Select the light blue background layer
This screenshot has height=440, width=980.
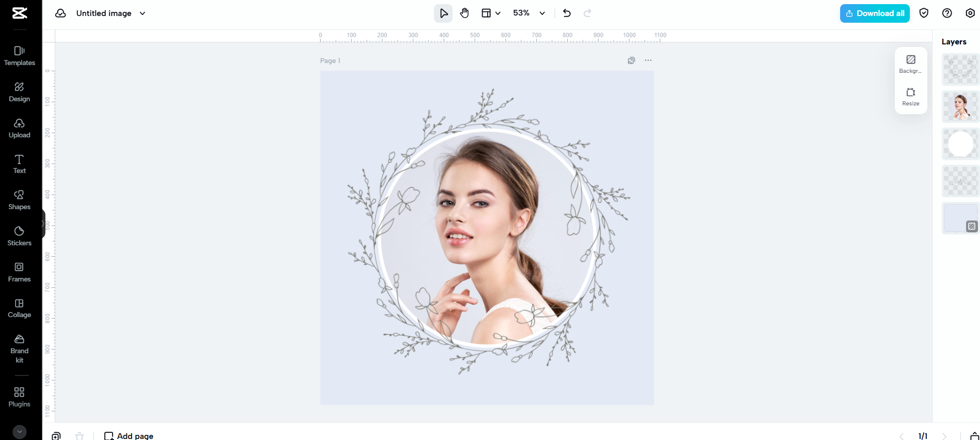(x=960, y=218)
